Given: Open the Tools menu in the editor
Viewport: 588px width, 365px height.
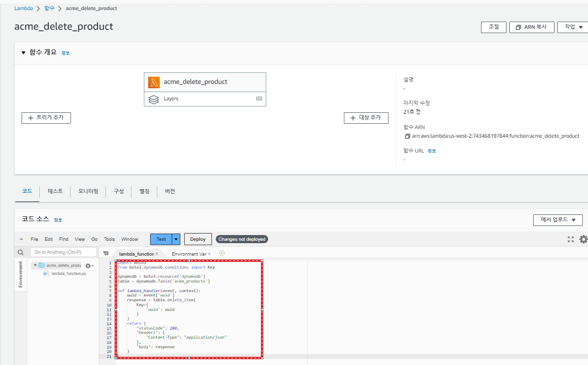Looking at the screenshot, I should pos(109,239).
